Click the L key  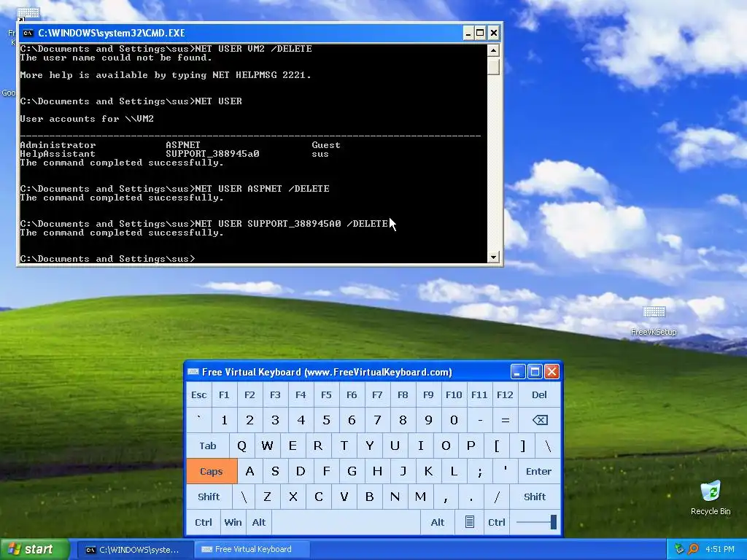point(454,472)
